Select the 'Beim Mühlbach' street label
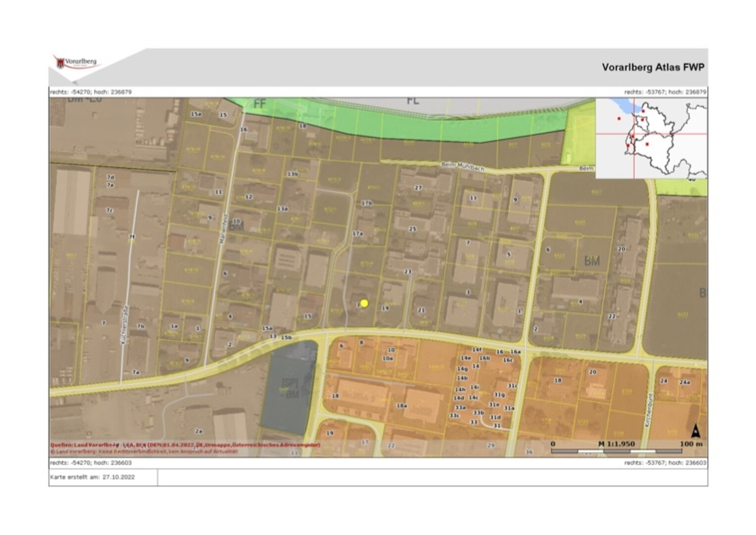Viewport: 756px width, 535px height. (462, 165)
